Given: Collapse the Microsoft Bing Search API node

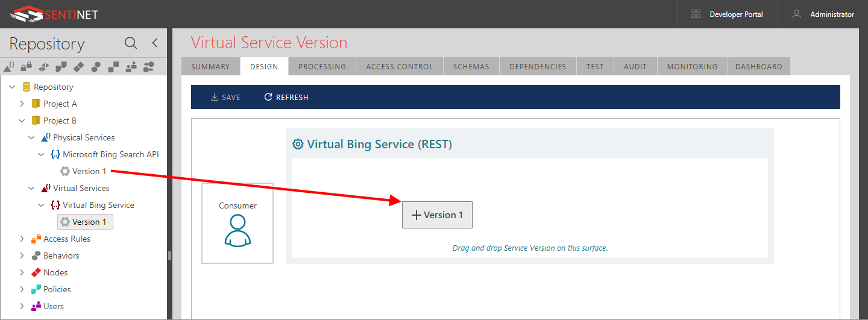Looking at the screenshot, I should [42, 154].
